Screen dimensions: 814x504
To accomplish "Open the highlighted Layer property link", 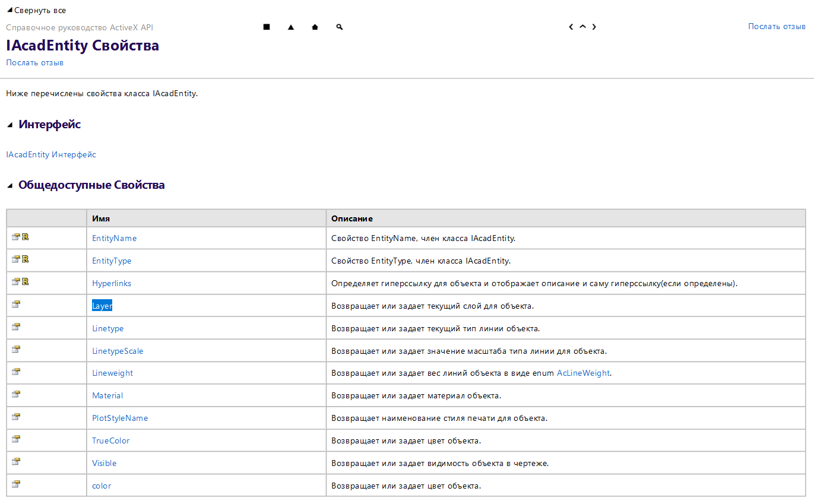I will (x=102, y=306).
